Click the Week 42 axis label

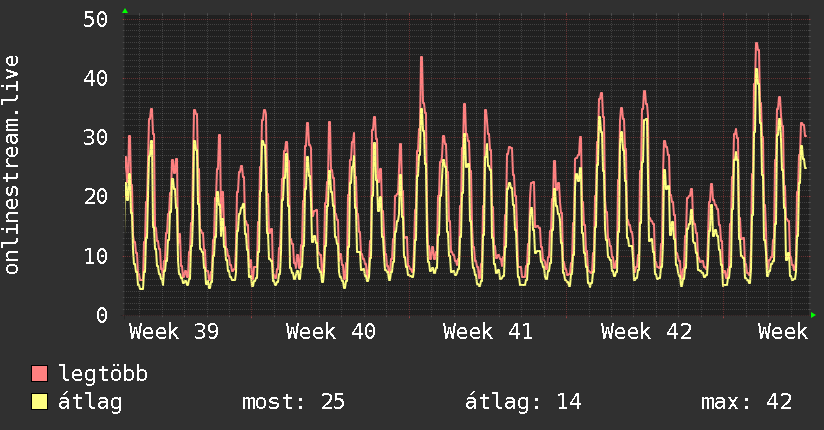point(646,332)
